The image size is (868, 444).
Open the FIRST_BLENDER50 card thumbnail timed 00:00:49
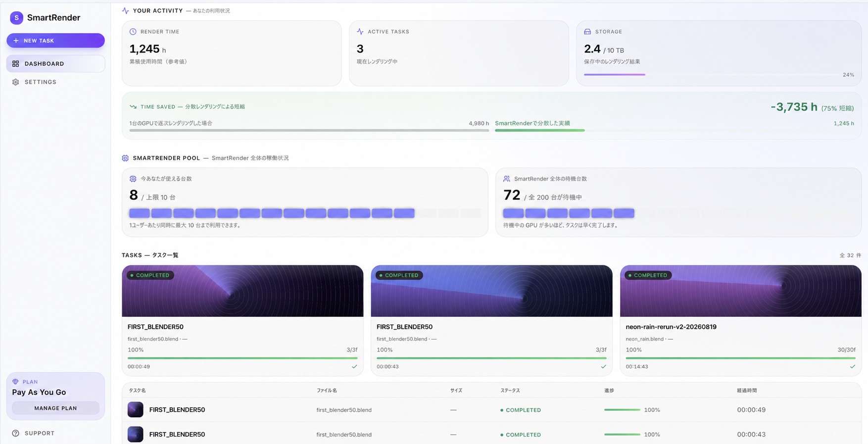click(x=242, y=291)
